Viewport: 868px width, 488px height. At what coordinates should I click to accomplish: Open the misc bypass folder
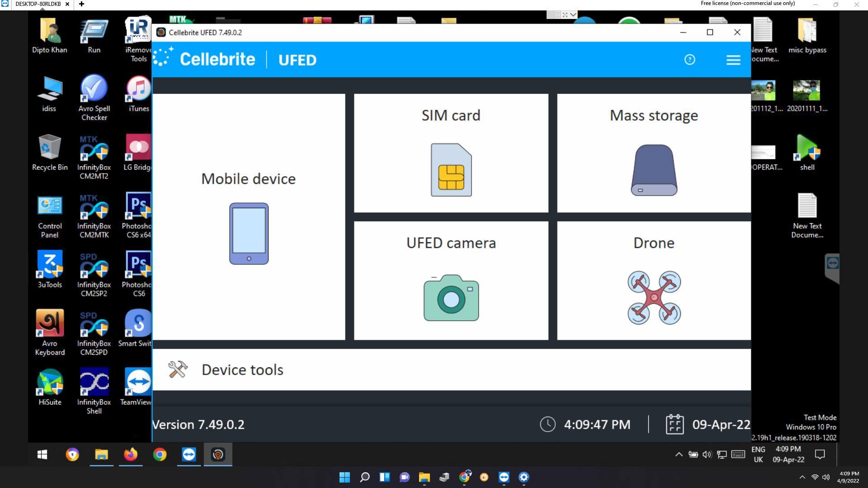(807, 35)
